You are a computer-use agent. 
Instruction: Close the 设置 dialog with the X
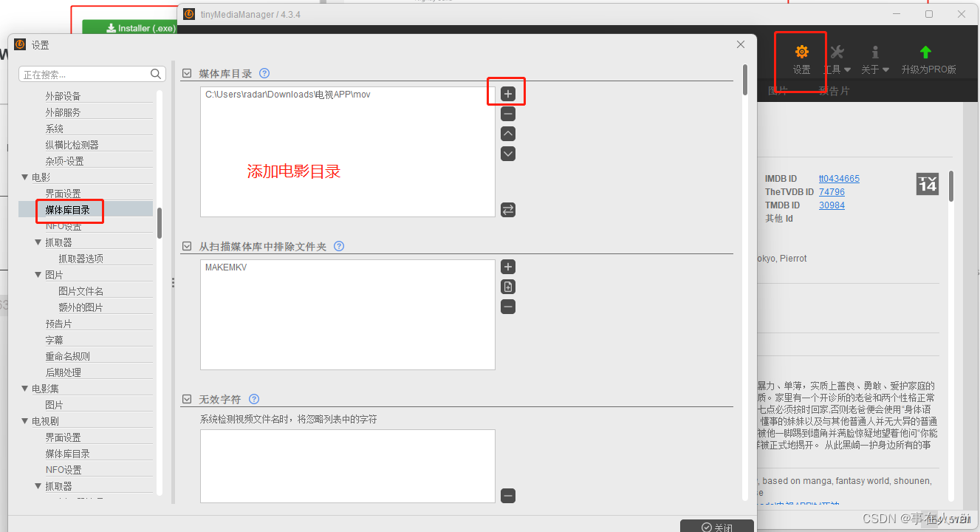741,44
